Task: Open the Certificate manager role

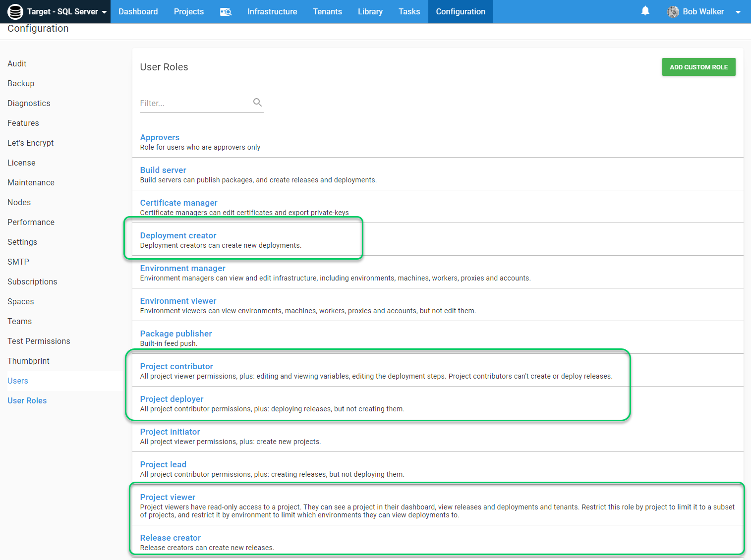Action: [x=178, y=203]
